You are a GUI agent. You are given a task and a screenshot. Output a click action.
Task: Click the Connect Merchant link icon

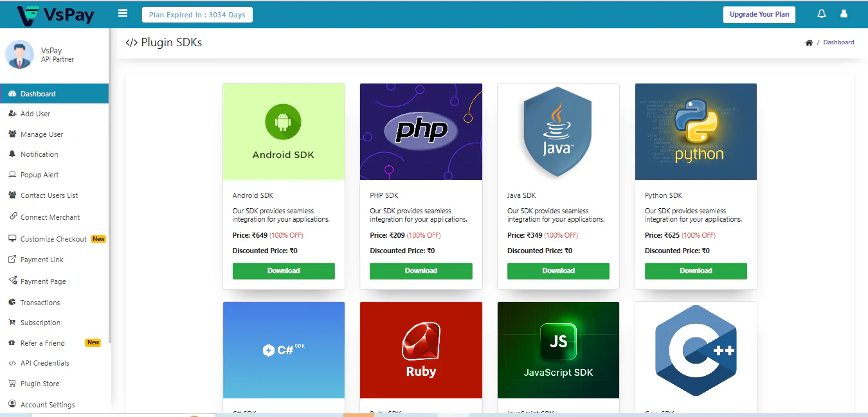(x=12, y=217)
